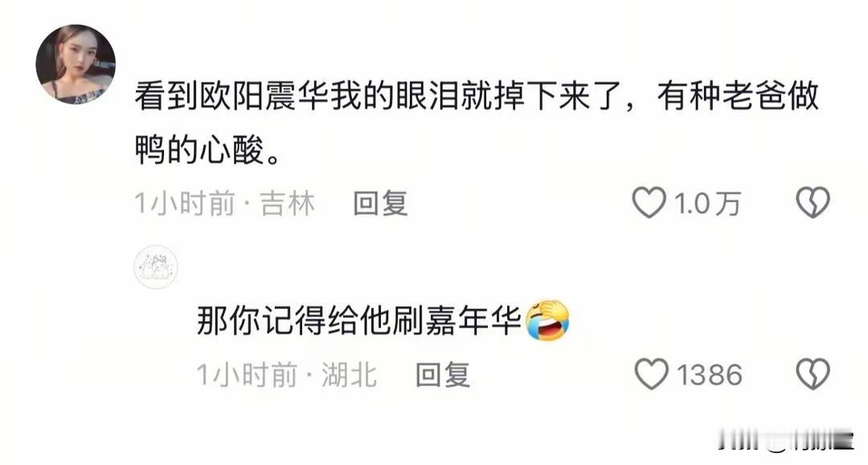Select the 湖北 location label
The image size is (868, 465).
coord(350,375)
